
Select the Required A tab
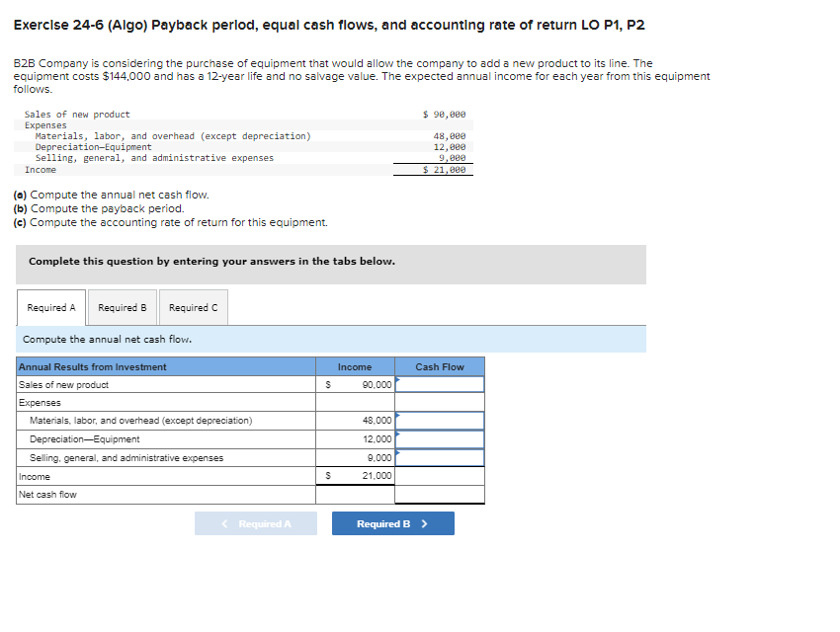click(x=50, y=307)
